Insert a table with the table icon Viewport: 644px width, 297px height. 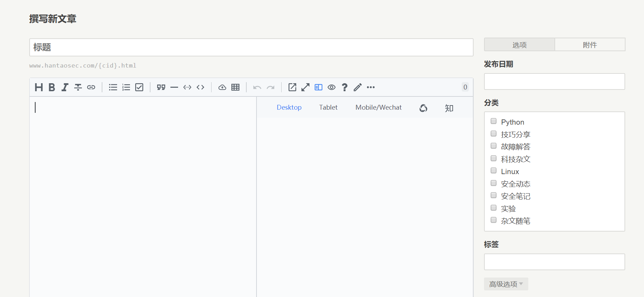[x=236, y=87]
